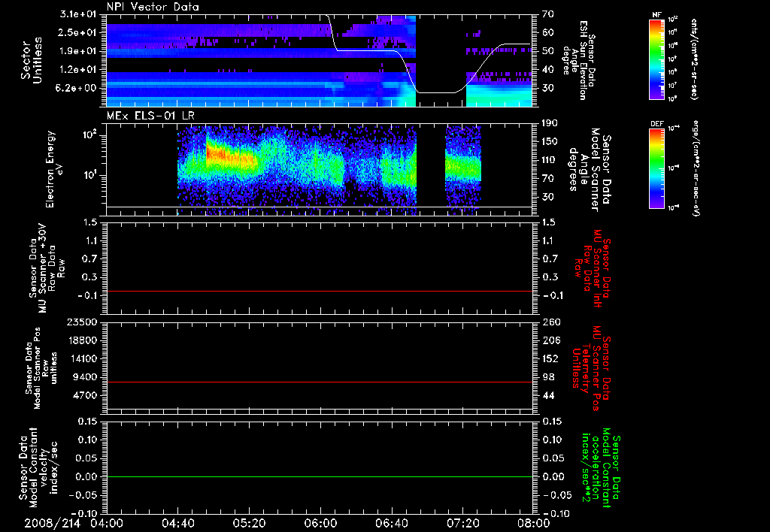The image size is (770, 532).
Task: Click the '06:00' time axis label
Action: point(320,523)
